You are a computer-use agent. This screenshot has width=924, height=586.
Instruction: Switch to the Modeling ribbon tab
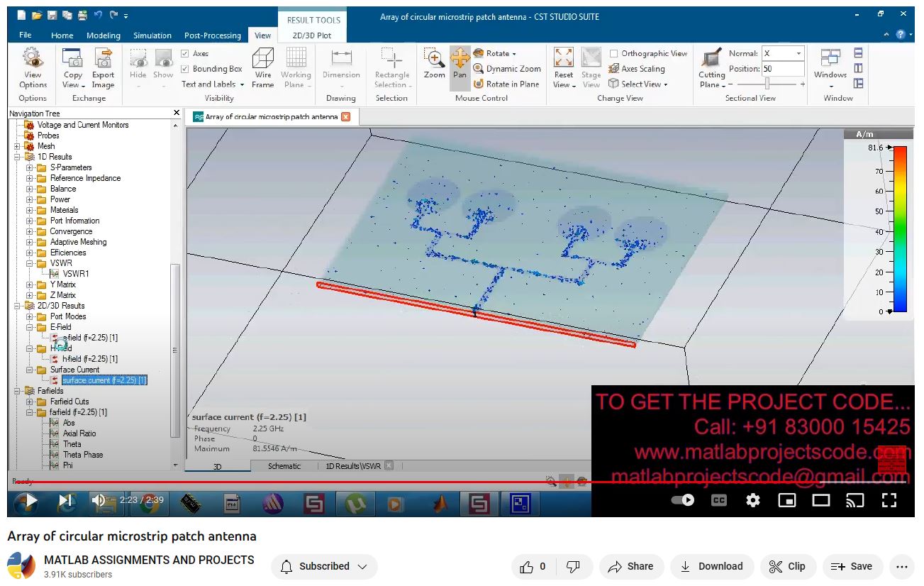tap(104, 35)
